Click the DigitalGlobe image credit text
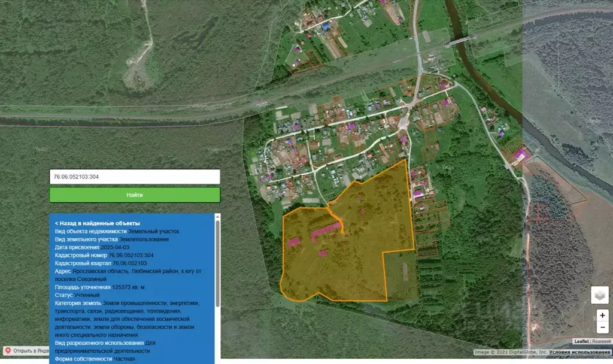The height and width of the screenshot is (364, 613). [x=511, y=352]
